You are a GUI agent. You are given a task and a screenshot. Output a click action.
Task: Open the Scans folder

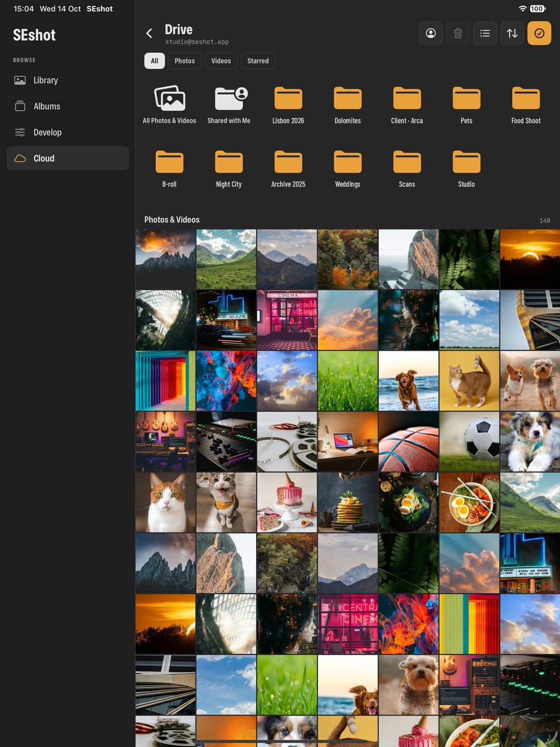pos(407,168)
